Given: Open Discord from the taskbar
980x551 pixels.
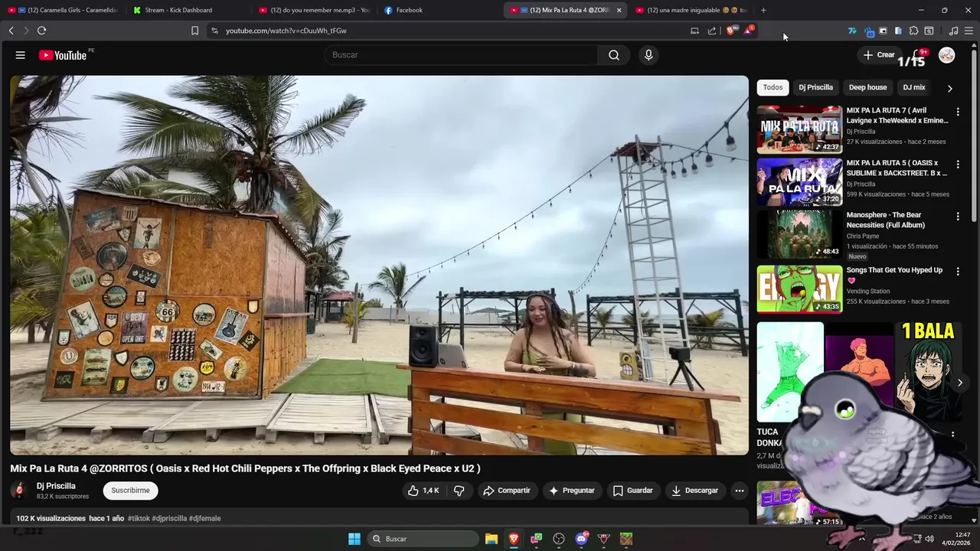Looking at the screenshot, I should click(x=581, y=539).
